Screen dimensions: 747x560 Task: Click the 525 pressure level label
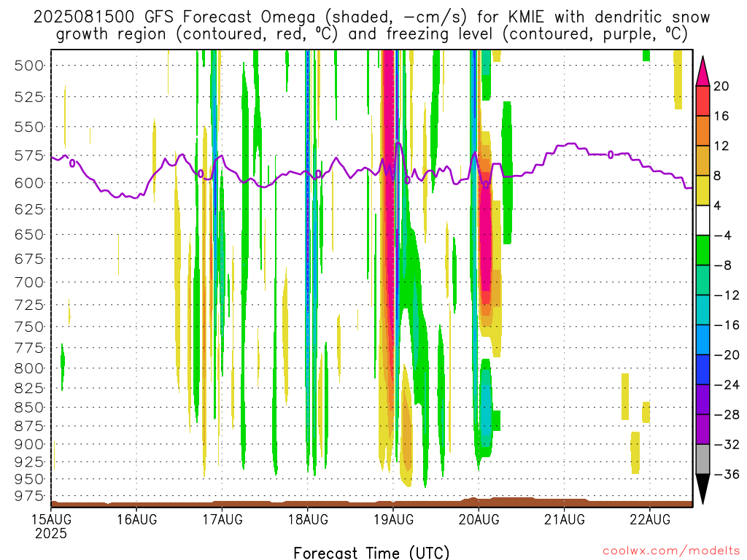click(29, 97)
